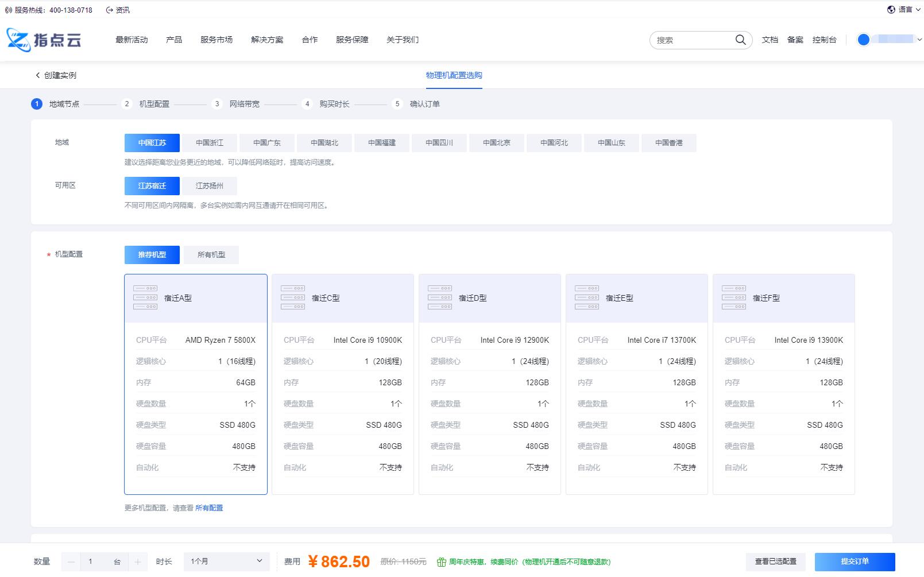The image size is (924, 577).
Task: Open the 服务保障 menu
Action: tap(352, 40)
